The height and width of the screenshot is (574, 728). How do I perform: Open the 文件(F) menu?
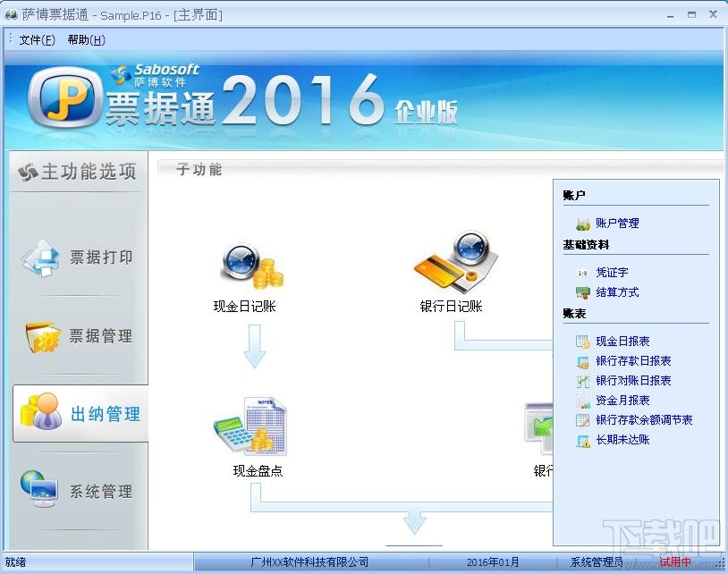point(38,40)
